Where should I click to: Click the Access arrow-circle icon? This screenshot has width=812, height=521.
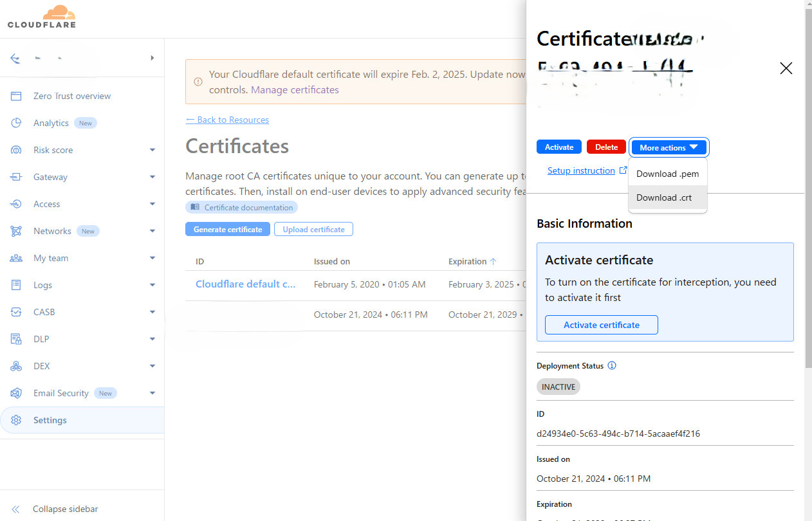coord(16,204)
